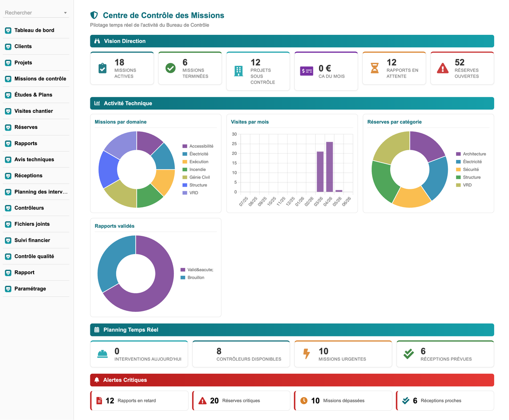The width and height of the screenshot is (509, 420).
Task: Click the shield icon next to Contrôleurs
Action: pos(8,208)
